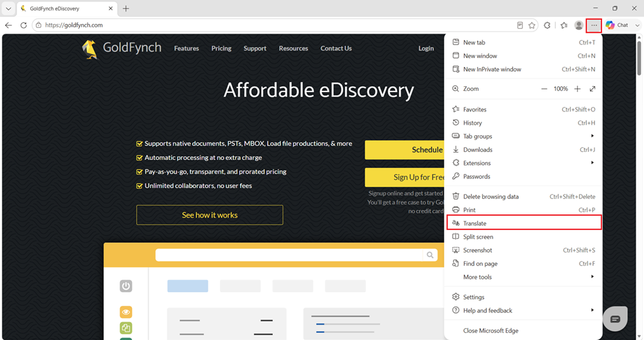Open the profile avatar icon

[579, 25]
